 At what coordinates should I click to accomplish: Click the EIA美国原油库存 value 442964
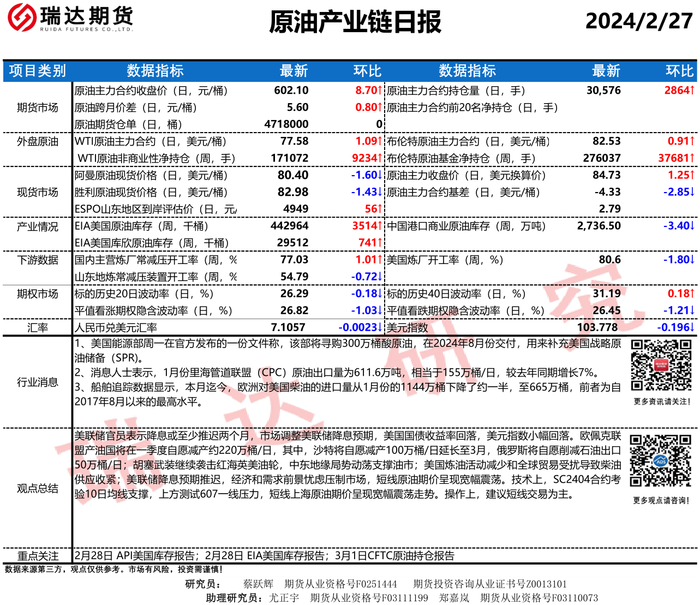tap(289, 226)
